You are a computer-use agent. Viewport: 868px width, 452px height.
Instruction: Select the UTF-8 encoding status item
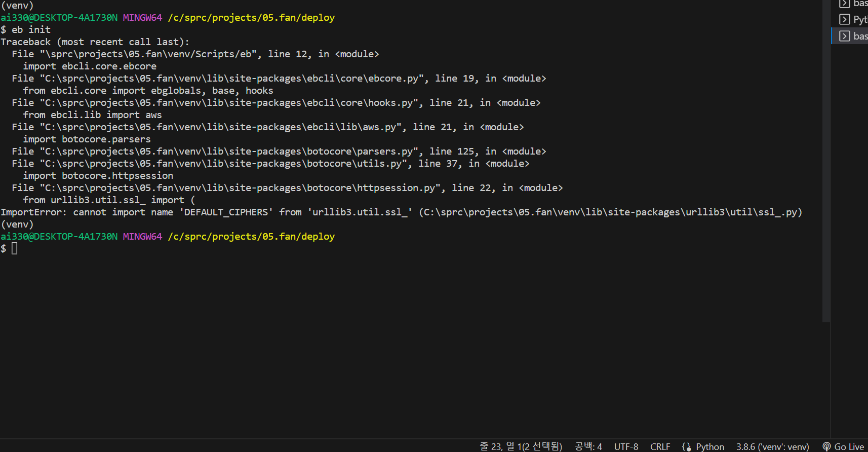pyautogui.click(x=626, y=446)
